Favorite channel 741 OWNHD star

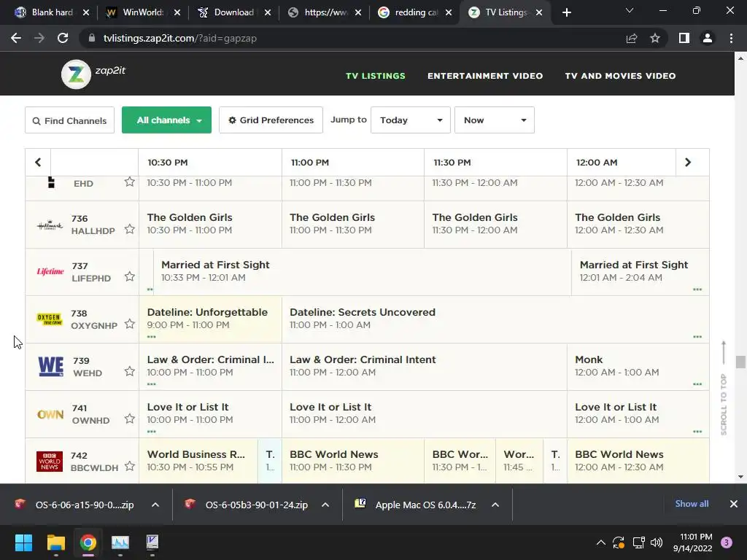130,419
